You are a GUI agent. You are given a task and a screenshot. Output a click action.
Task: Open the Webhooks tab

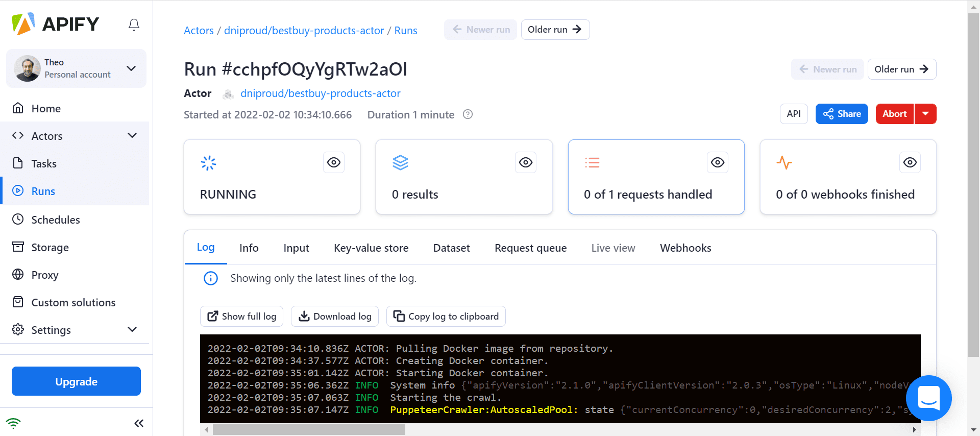coord(685,248)
